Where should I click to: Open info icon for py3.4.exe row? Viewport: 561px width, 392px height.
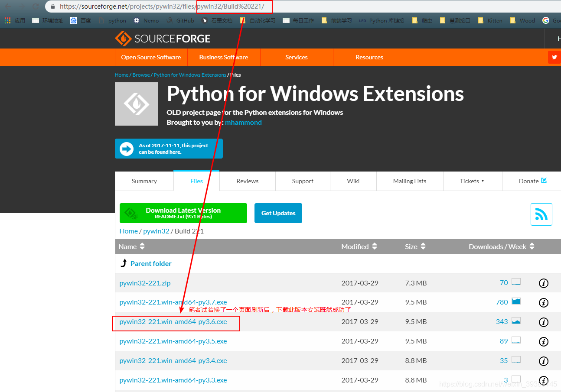543,361
